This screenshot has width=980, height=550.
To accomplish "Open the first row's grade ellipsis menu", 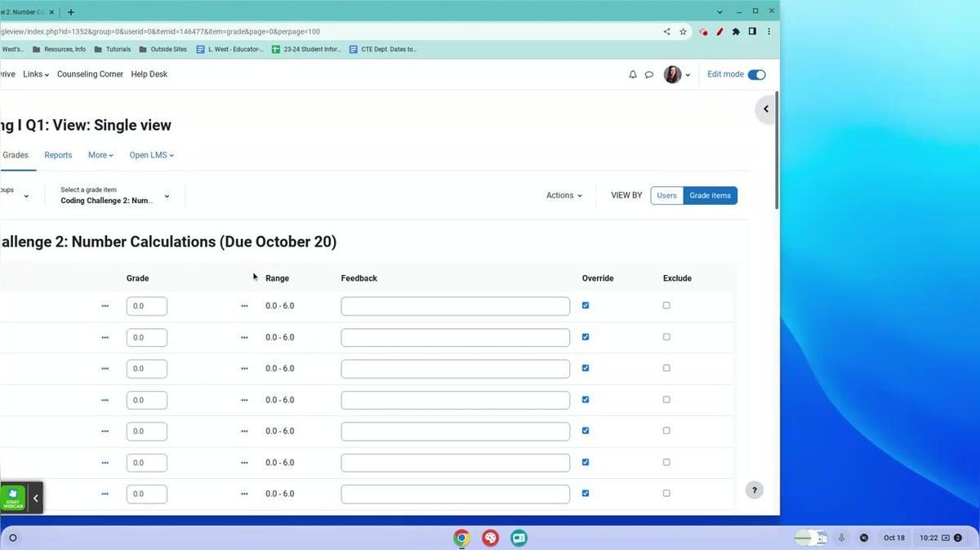I will 244,306.
